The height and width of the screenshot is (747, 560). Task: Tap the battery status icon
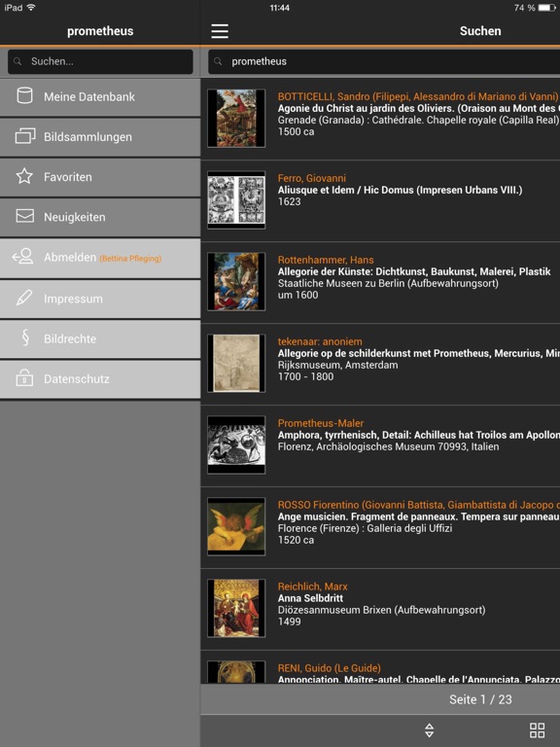[547, 8]
